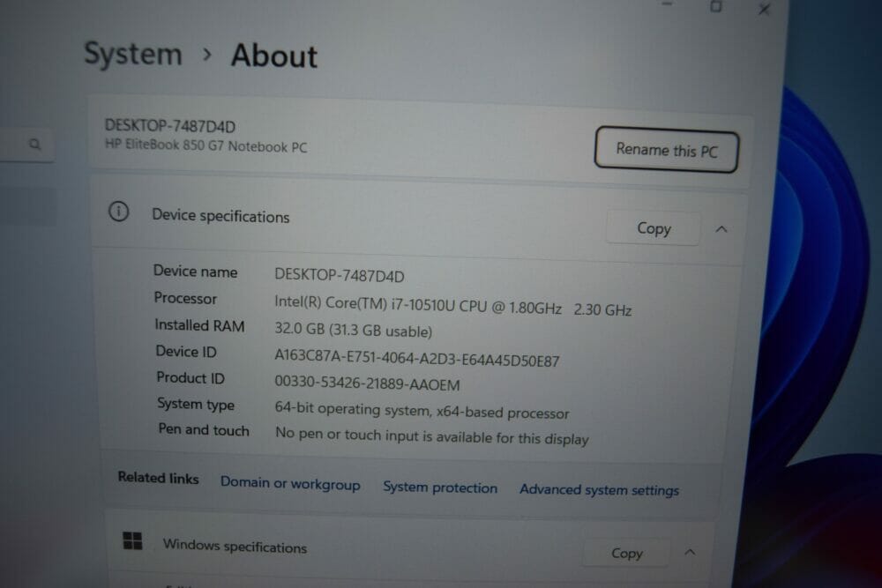Click the About breadcrumb title
This screenshot has width=882, height=588.
(x=274, y=56)
